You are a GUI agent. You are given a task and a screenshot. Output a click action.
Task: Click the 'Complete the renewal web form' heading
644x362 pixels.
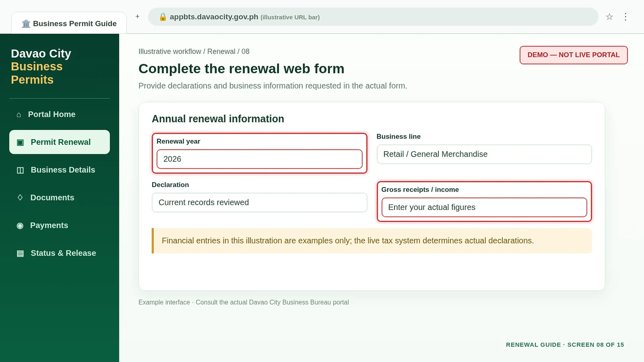click(x=241, y=69)
